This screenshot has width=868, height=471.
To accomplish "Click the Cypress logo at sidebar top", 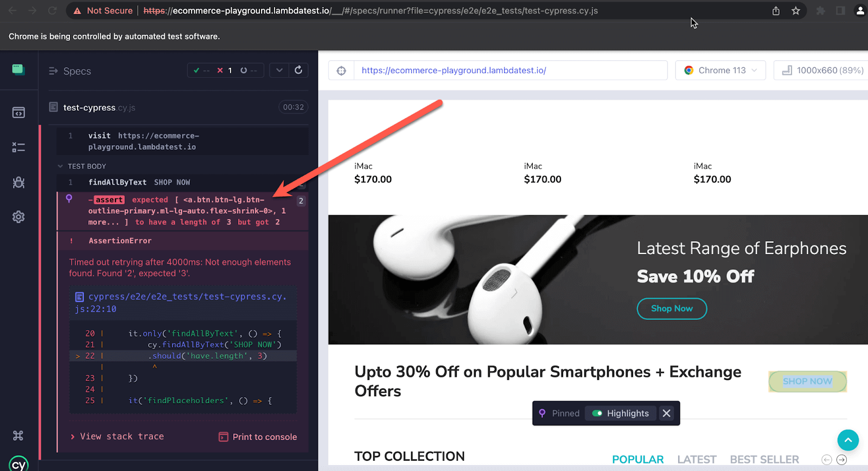I will coord(18,69).
